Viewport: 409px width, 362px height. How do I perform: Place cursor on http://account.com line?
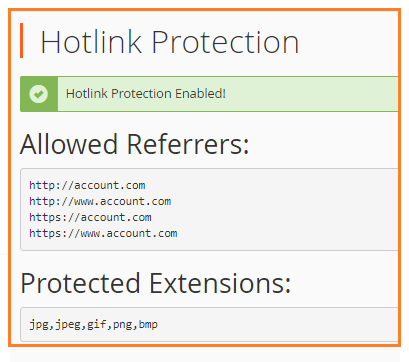click(x=87, y=185)
